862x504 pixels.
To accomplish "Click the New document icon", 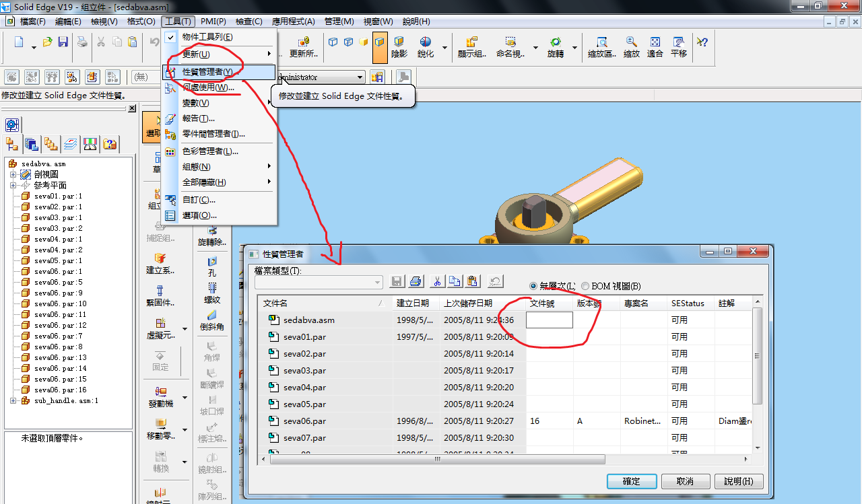I will (19, 42).
